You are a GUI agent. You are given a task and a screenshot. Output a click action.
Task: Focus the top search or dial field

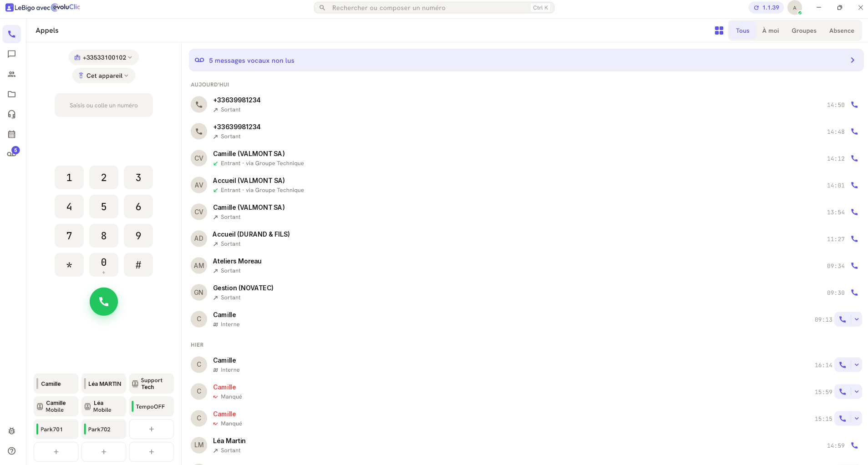click(x=434, y=8)
